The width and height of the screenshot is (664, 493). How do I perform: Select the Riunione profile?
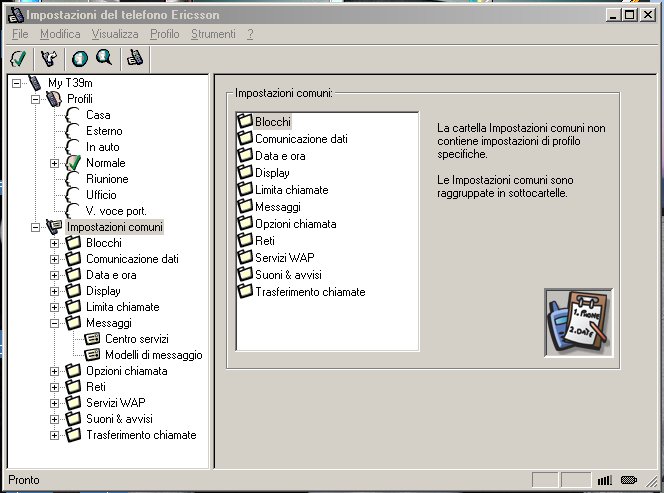coord(107,179)
